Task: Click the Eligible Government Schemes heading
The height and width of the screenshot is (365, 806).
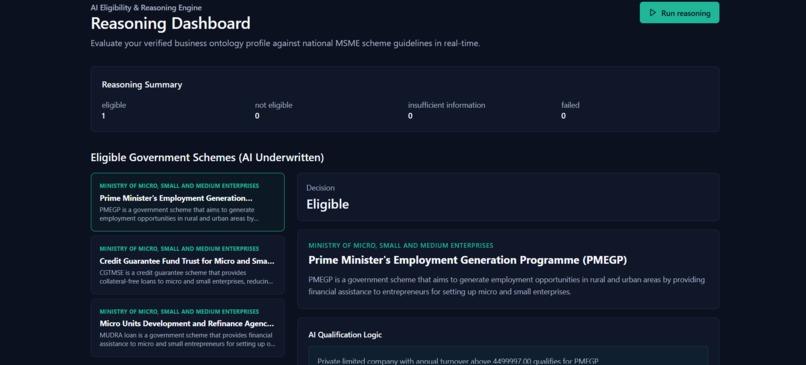Action: click(x=207, y=158)
